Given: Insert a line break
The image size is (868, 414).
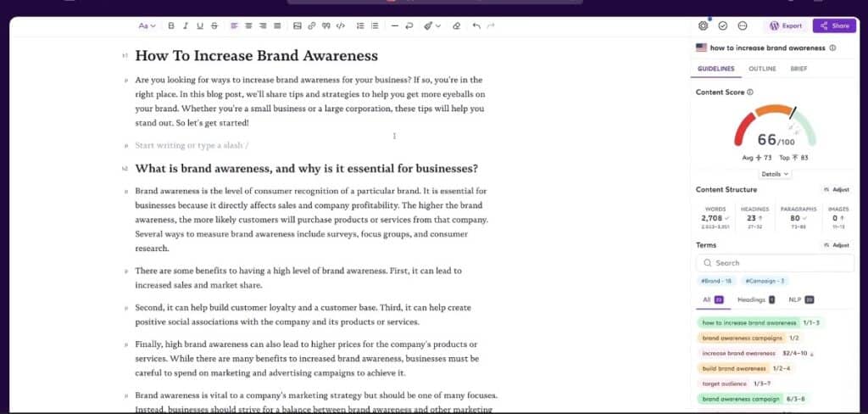Looking at the screenshot, I should pos(409,25).
